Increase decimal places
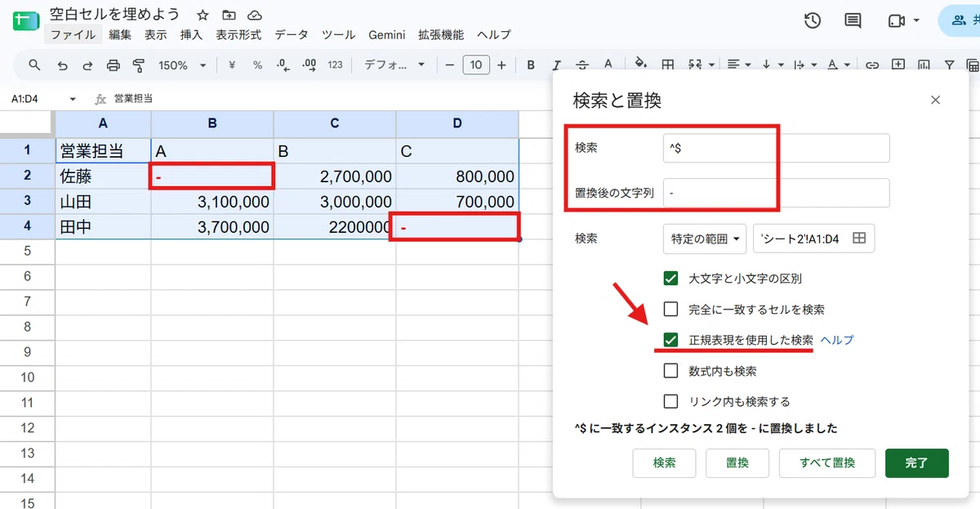This screenshot has width=980, height=509. coord(309,65)
